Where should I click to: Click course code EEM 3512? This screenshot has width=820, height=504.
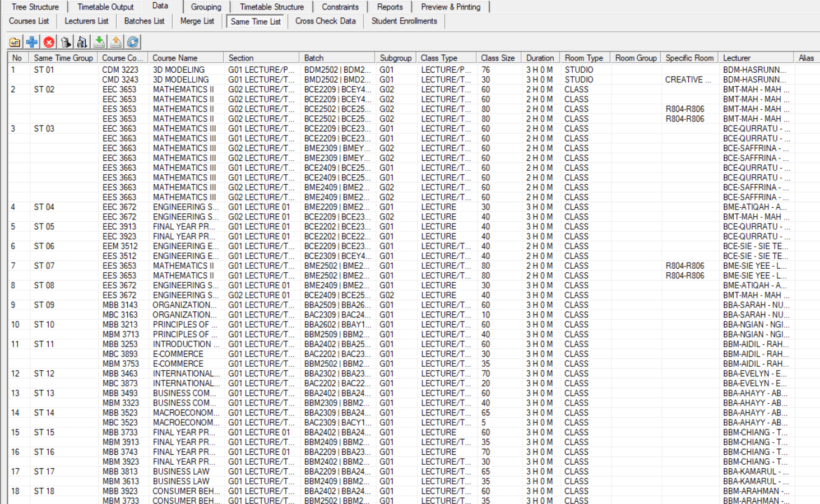coord(120,246)
